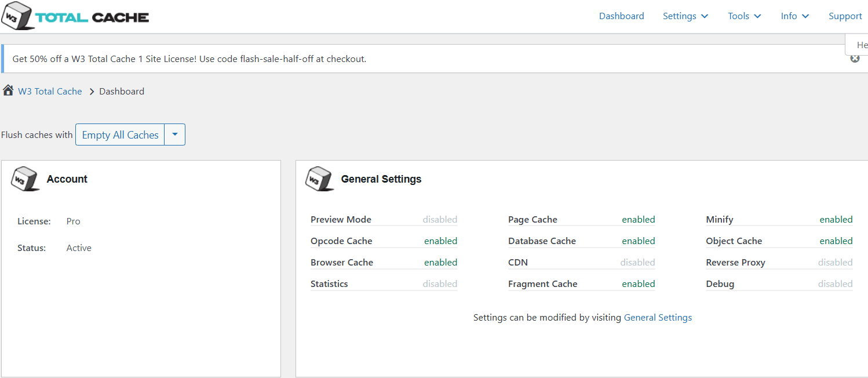The width and height of the screenshot is (868, 378).
Task: Click the CDN disabled status
Action: click(637, 263)
